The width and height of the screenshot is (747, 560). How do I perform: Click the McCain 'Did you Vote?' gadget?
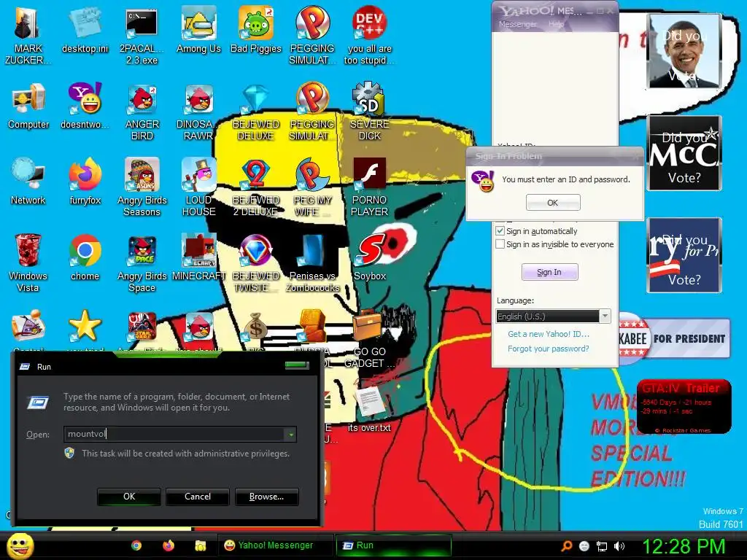[684, 153]
